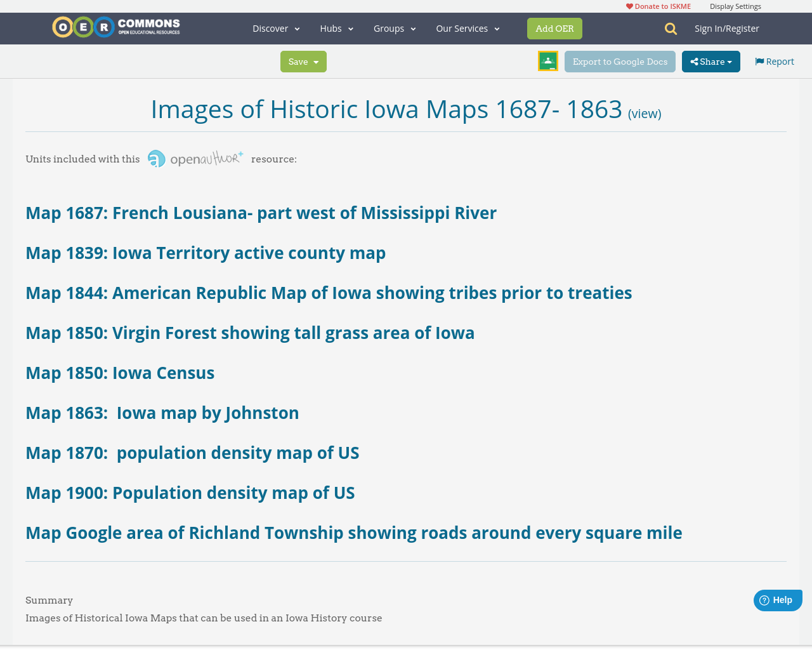This screenshot has height=650, width=812.
Task: Click the flag icon to Report resource
Action: (x=759, y=60)
